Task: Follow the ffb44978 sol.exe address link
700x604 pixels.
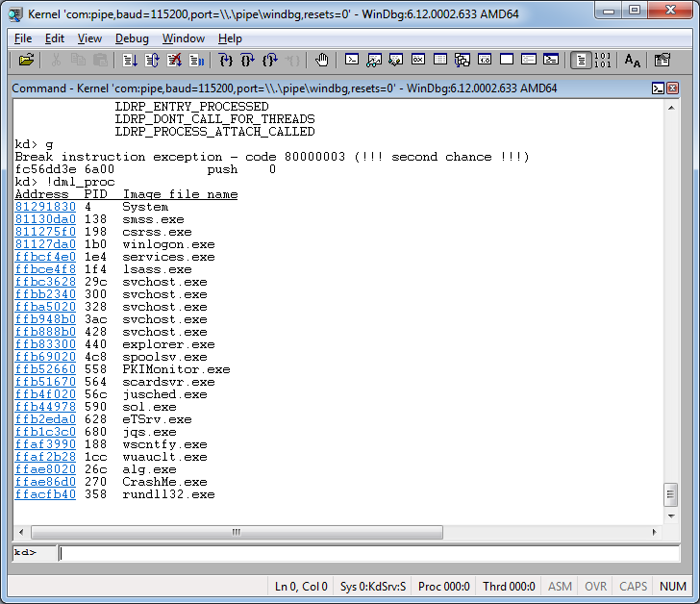Action: [45, 407]
